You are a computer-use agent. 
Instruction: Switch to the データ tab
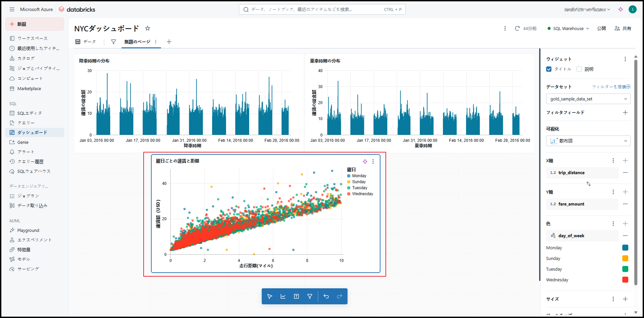click(86, 42)
